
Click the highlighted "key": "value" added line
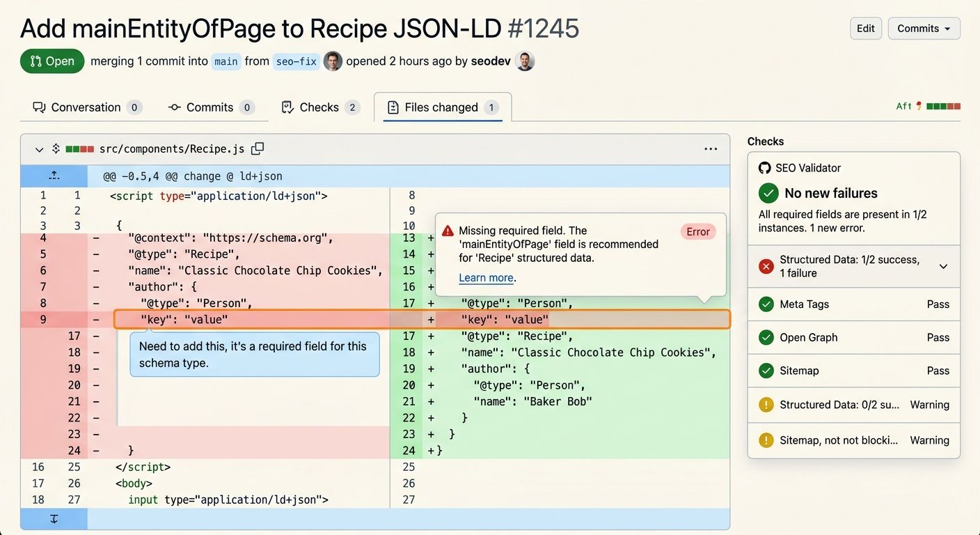click(x=505, y=320)
